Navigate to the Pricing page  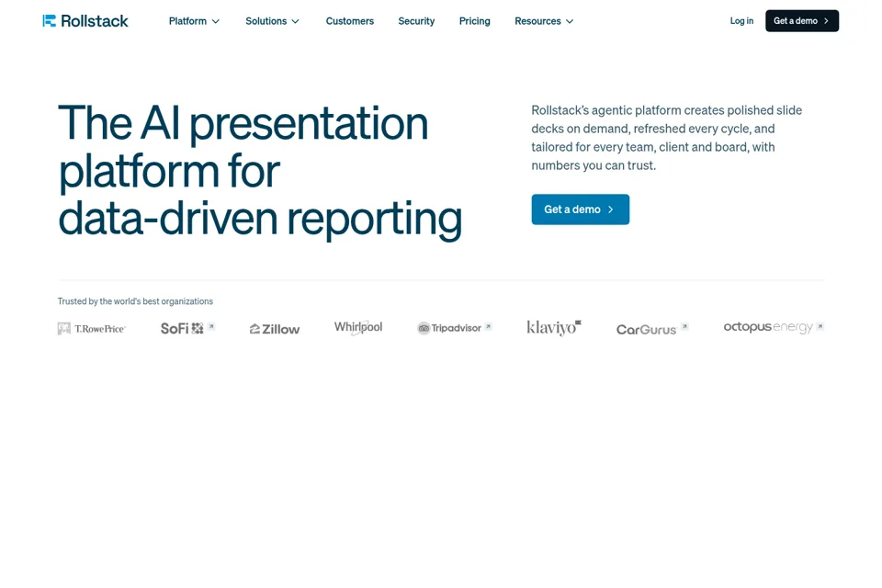pyautogui.click(x=475, y=21)
